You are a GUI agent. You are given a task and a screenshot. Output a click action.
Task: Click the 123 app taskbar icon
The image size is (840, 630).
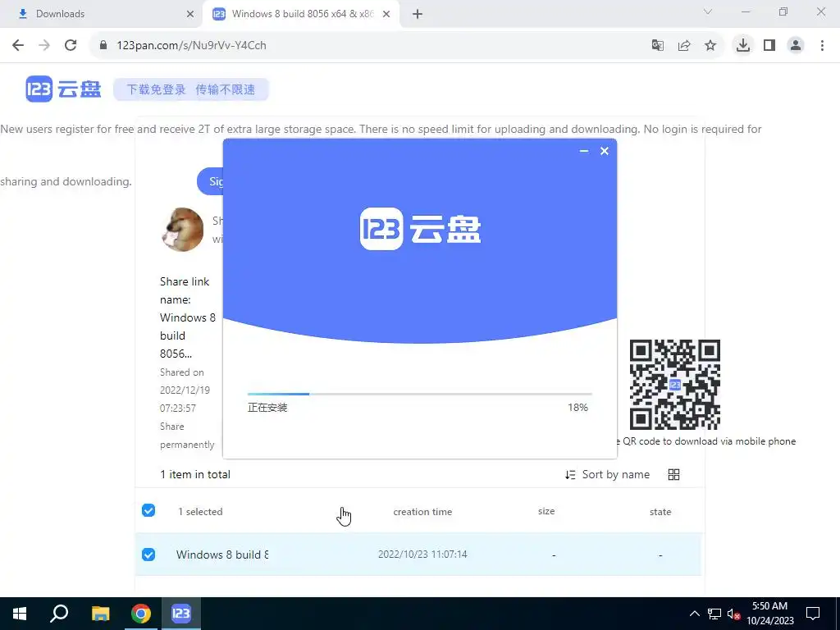point(181,614)
